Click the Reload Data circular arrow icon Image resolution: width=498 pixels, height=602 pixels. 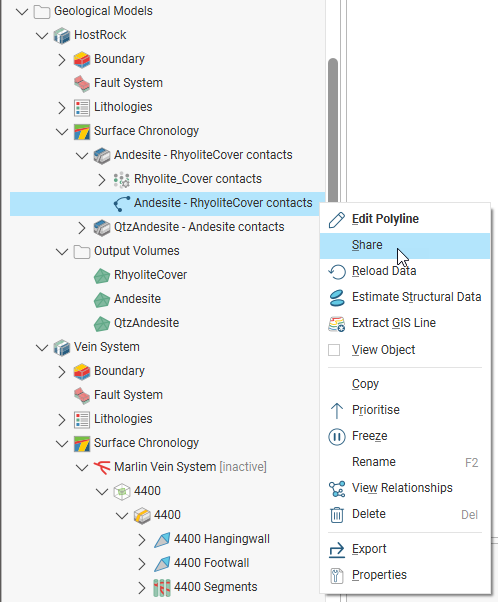tap(337, 271)
